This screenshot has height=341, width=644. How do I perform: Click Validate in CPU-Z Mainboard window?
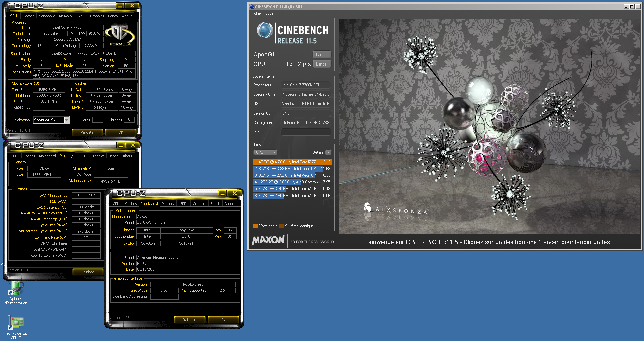coord(189,320)
